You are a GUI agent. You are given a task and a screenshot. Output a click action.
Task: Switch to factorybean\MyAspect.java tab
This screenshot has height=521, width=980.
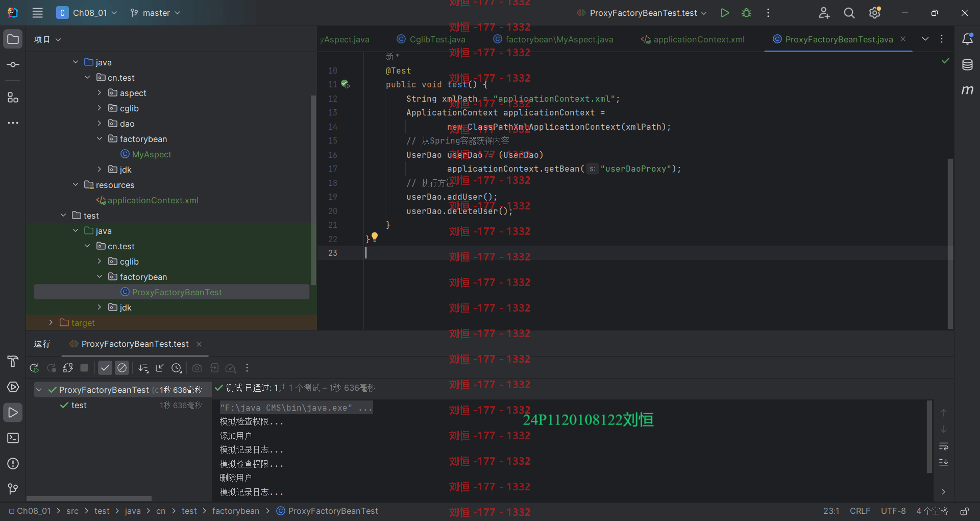pyautogui.click(x=553, y=39)
